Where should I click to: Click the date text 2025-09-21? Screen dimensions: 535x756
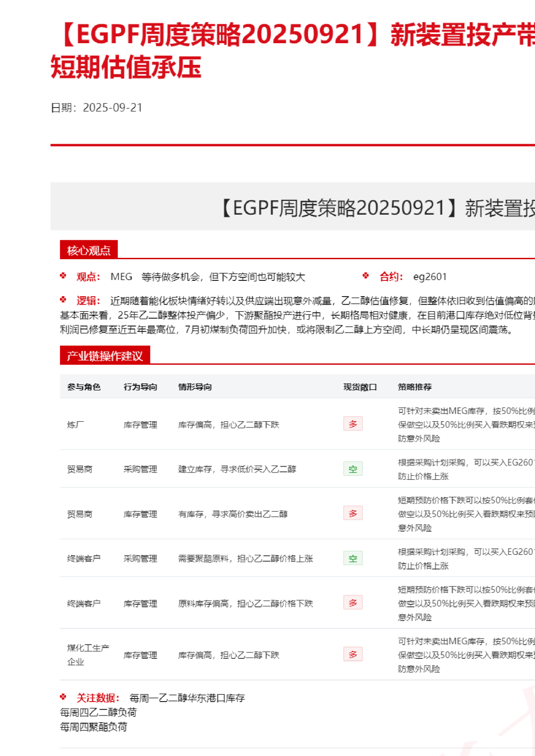[x=113, y=108]
